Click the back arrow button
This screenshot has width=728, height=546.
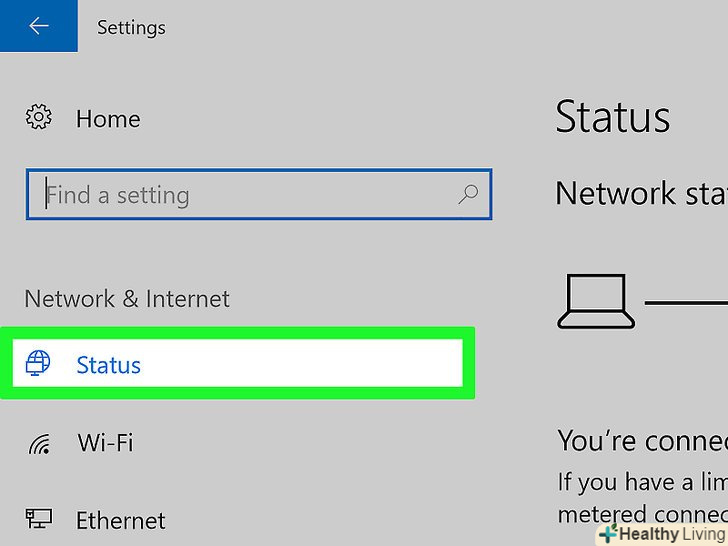click(39, 27)
